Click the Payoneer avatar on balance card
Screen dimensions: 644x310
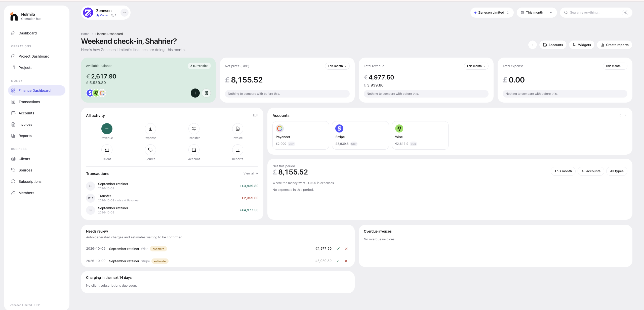pyautogui.click(x=102, y=93)
